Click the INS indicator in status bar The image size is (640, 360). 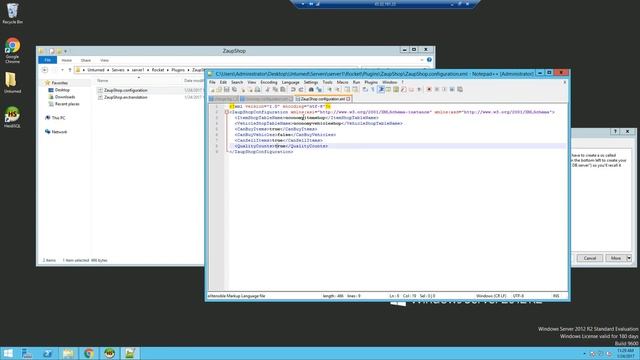click(x=556, y=296)
